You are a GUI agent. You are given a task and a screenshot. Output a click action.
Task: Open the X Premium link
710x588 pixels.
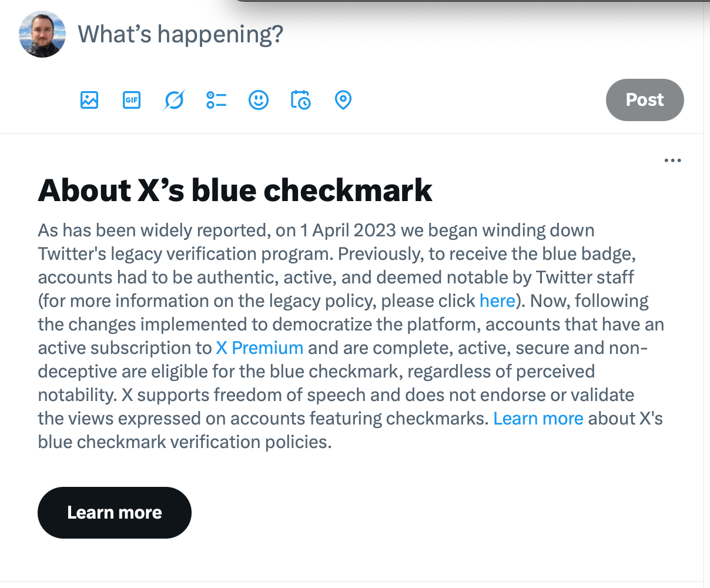coord(260,348)
